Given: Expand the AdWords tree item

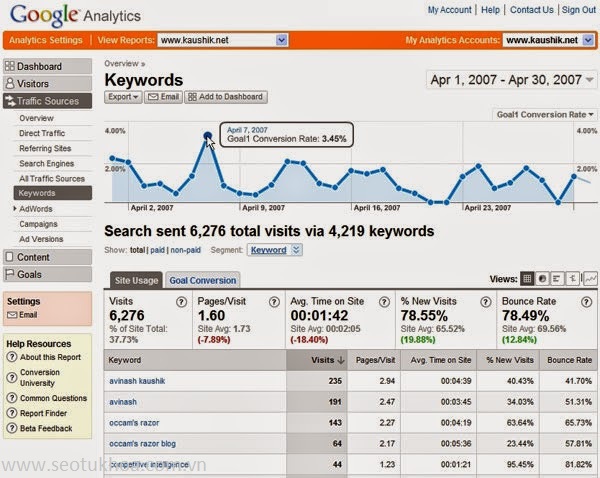Looking at the screenshot, I should pos(14,208).
